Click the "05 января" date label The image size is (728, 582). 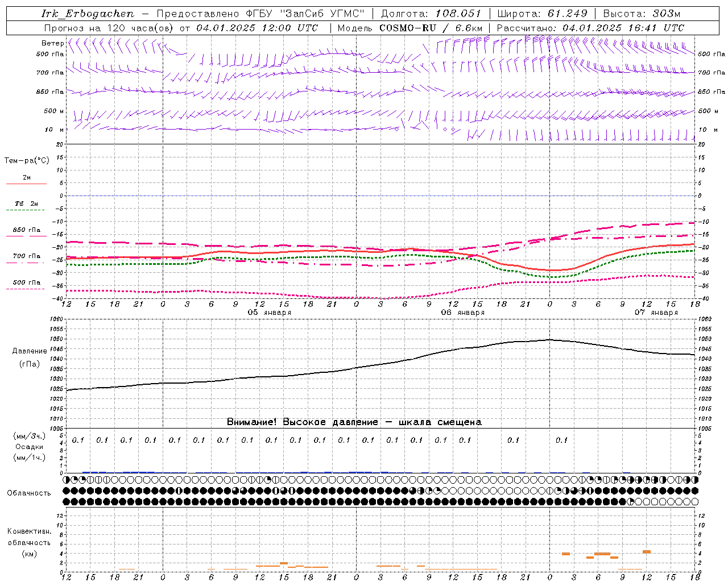pos(269,313)
